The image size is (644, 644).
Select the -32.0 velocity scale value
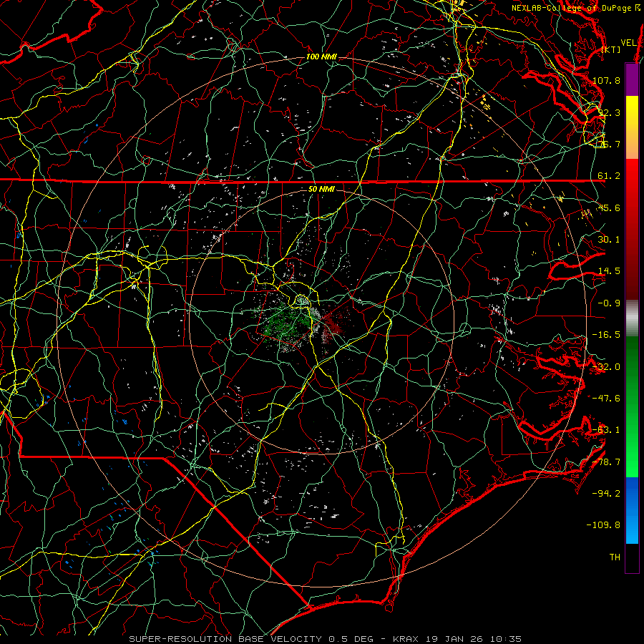coord(606,367)
